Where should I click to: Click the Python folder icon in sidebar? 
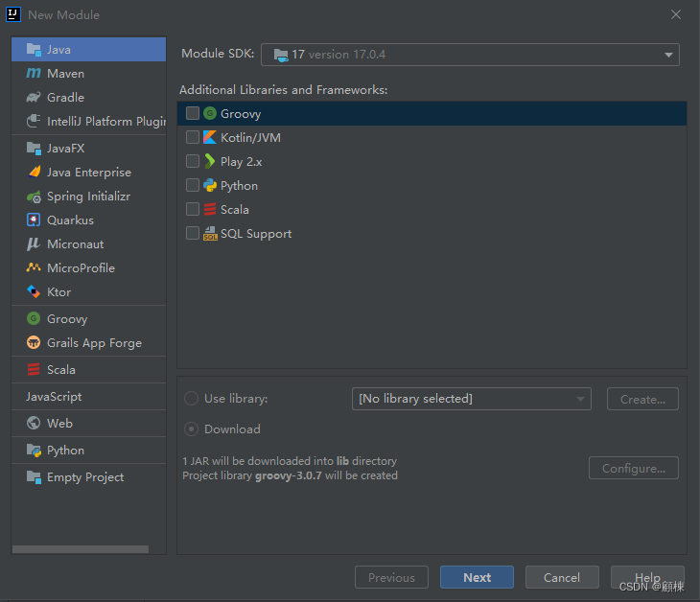coord(34,451)
